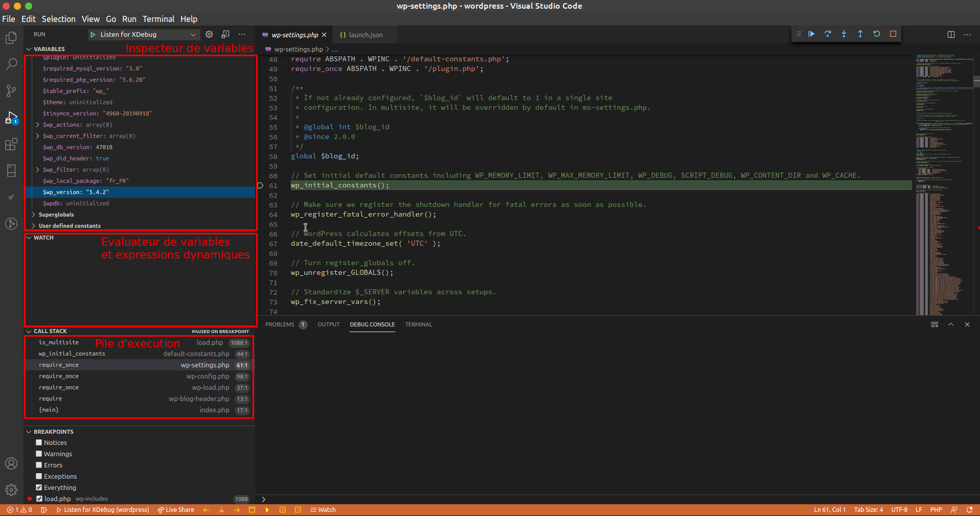Toggle the Exceptions breakpoint checkbox
The image size is (980, 516).
pyautogui.click(x=39, y=476)
